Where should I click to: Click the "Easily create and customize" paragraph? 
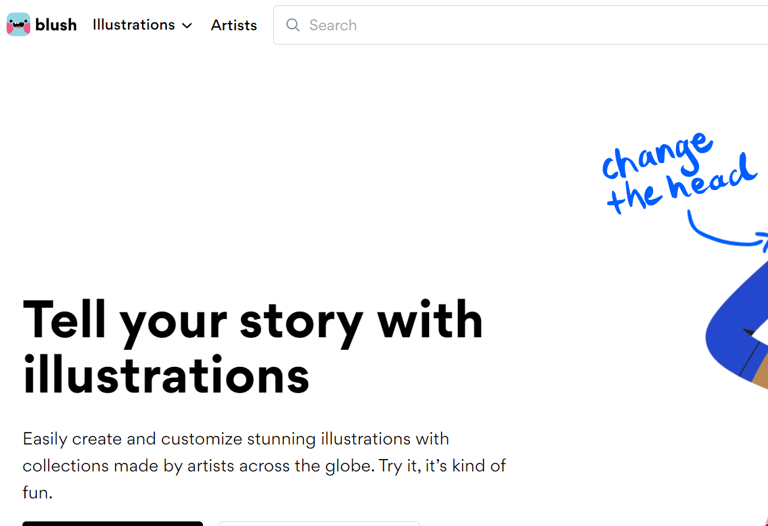[x=264, y=465]
